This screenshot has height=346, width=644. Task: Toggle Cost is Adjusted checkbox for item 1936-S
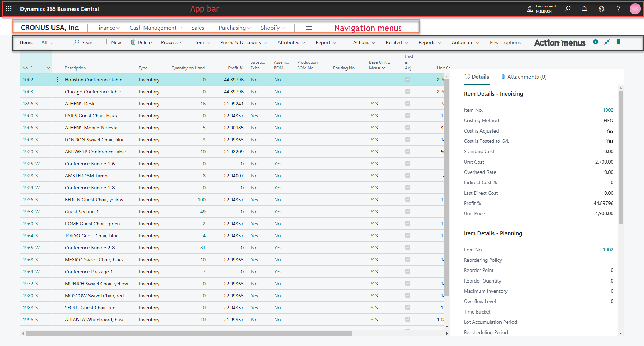[x=408, y=200]
